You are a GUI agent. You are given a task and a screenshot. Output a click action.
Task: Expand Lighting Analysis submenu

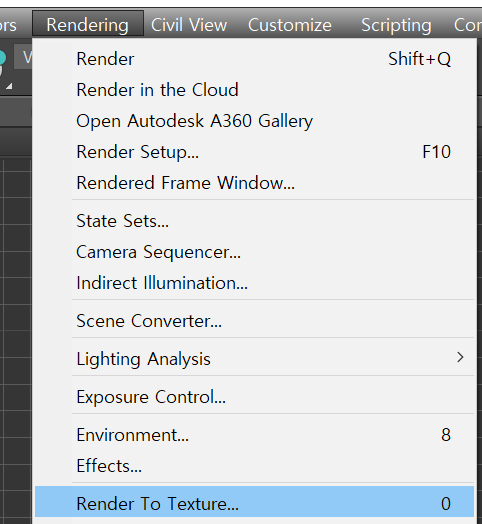254,359
